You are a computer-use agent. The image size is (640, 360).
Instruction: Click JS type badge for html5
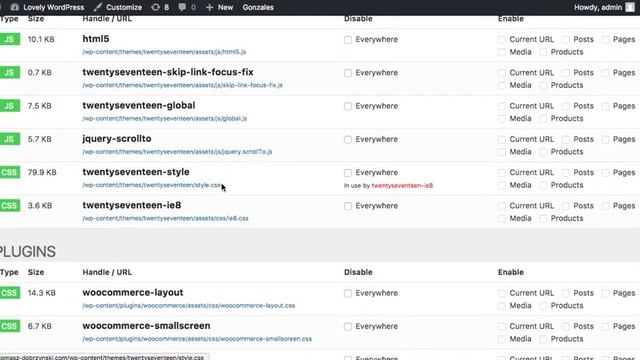tap(9, 39)
